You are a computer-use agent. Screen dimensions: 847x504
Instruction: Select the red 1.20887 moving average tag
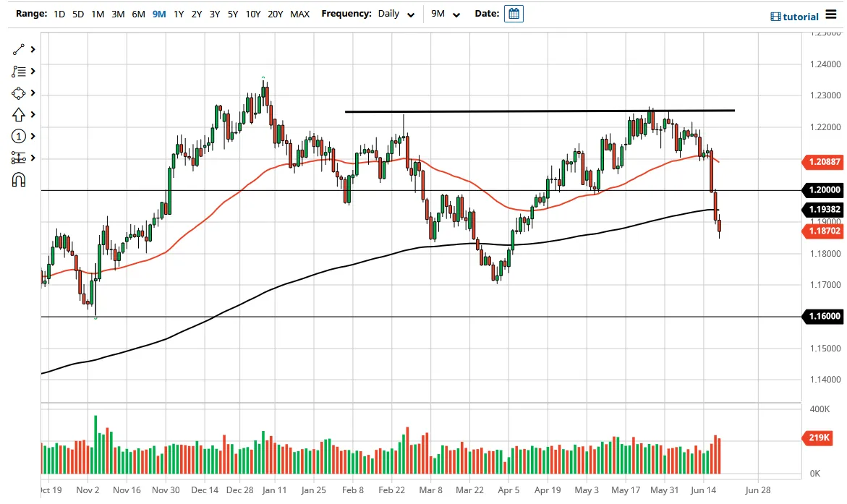824,161
